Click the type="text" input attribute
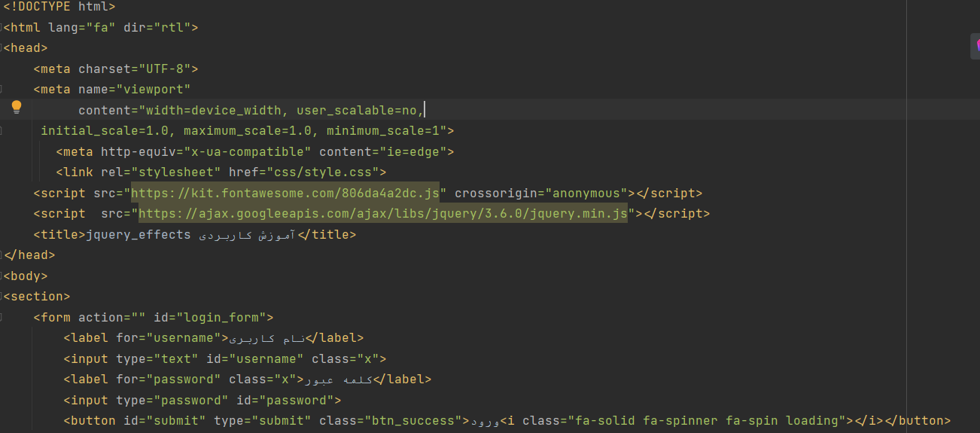This screenshot has width=980, height=433. pyautogui.click(x=157, y=359)
